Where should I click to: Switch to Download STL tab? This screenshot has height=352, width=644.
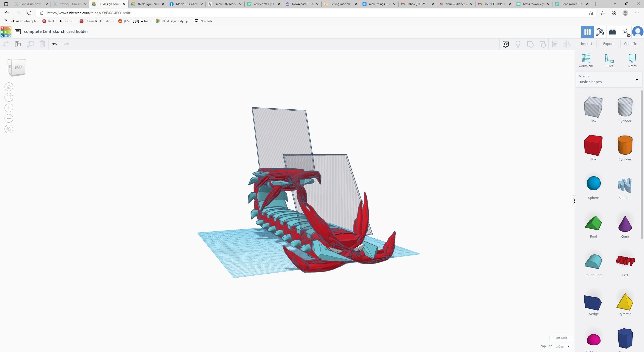[x=302, y=4]
